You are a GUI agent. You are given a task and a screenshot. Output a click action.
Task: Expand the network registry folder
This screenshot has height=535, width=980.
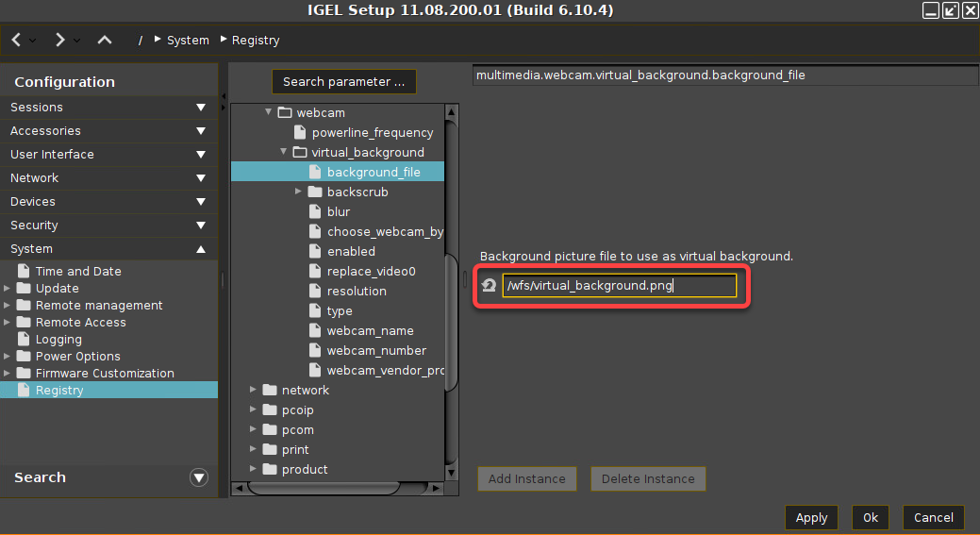click(x=254, y=391)
